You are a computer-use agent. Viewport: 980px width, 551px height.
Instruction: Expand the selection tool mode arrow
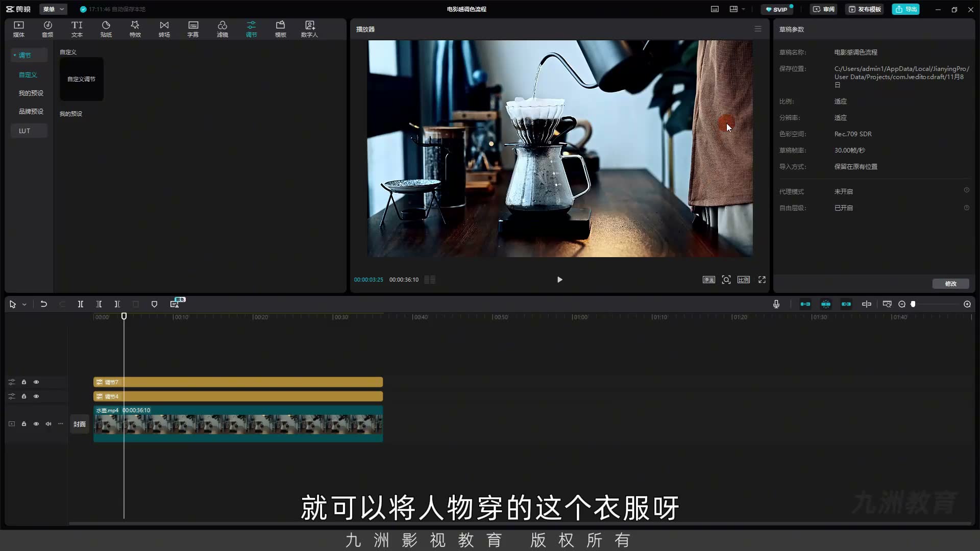tap(24, 305)
